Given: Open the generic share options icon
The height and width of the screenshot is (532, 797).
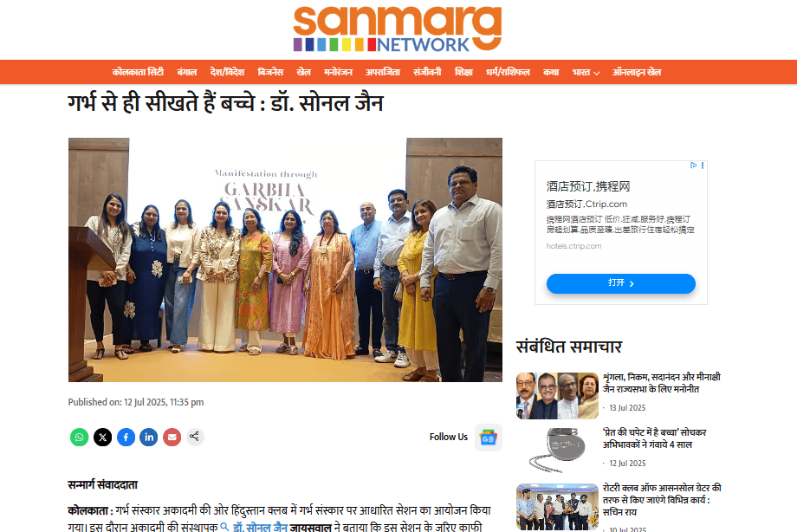Looking at the screenshot, I should (195, 437).
